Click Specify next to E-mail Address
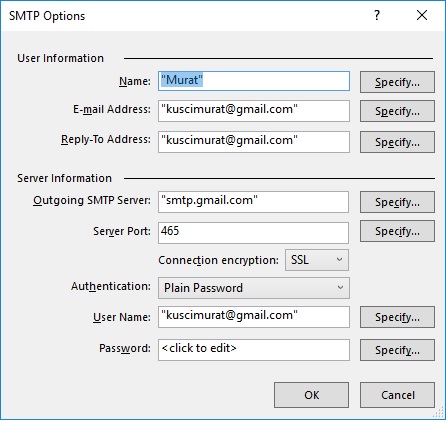446x422 pixels. [x=397, y=111]
